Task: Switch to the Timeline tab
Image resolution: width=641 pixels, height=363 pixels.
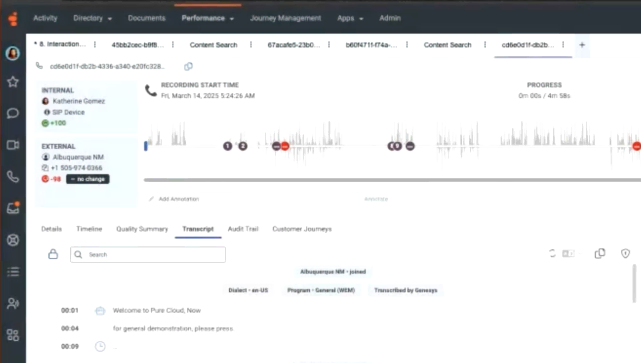Action: pyautogui.click(x=89, y=229)
